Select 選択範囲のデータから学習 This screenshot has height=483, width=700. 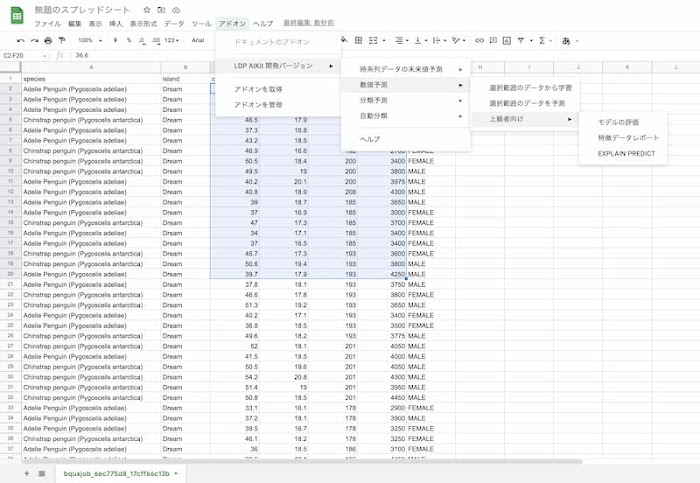[x=525, y=88]
